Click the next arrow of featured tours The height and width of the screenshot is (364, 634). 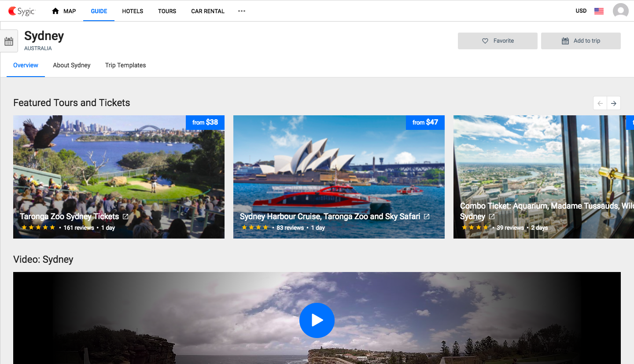(x=614, y=103)
